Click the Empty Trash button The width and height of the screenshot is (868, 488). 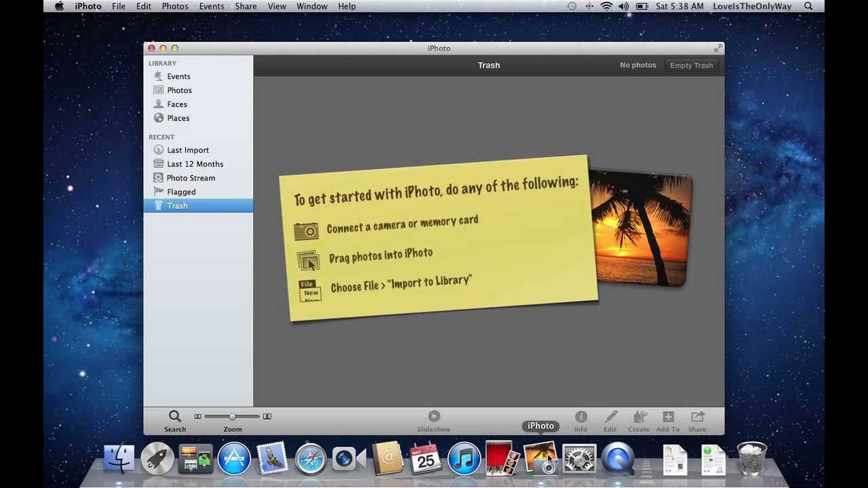691,66
